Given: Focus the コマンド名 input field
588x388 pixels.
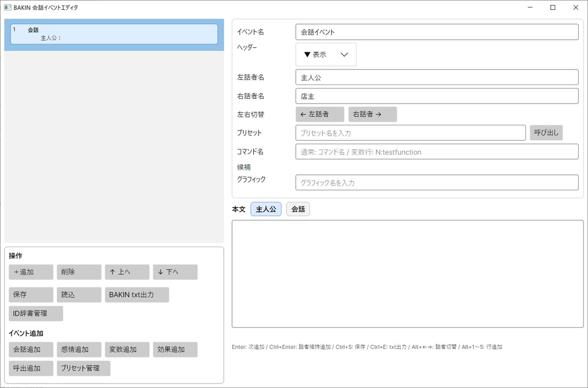Looking at the screenshot, I should (x=437, y=152).
